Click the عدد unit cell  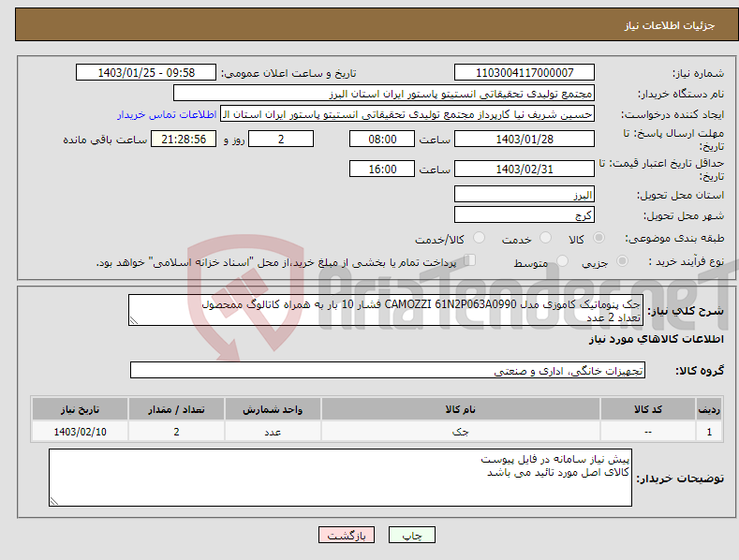[273, 432]
